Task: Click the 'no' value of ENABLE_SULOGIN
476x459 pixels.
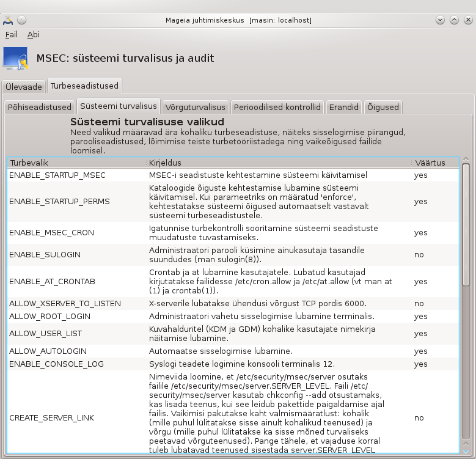Action: [x=419, y=255]
